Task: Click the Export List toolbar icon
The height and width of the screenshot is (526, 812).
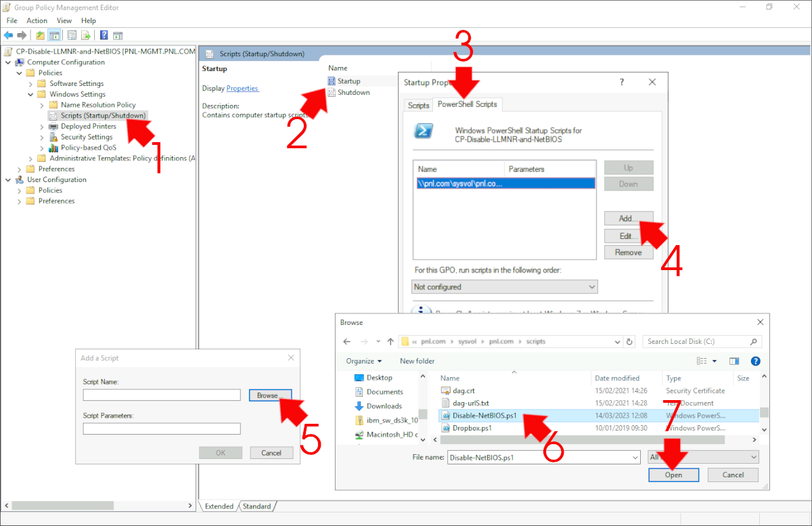Action: [85, 35]
